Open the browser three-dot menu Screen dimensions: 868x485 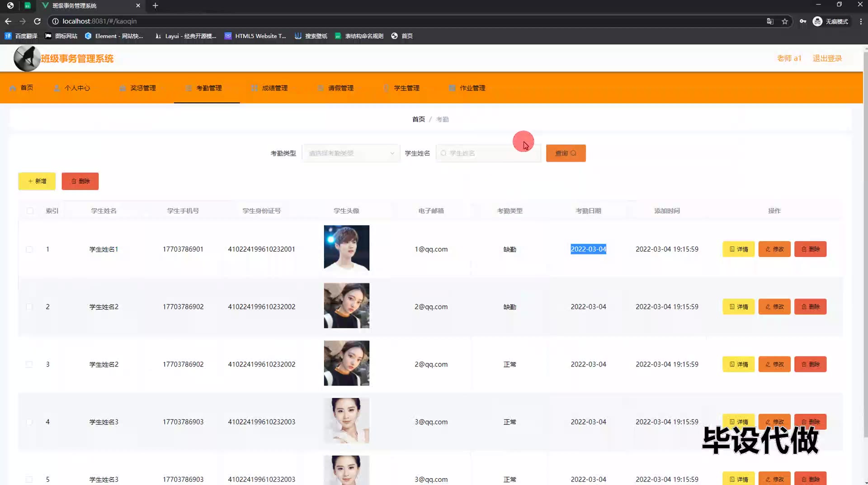click(x=861, y=21)
